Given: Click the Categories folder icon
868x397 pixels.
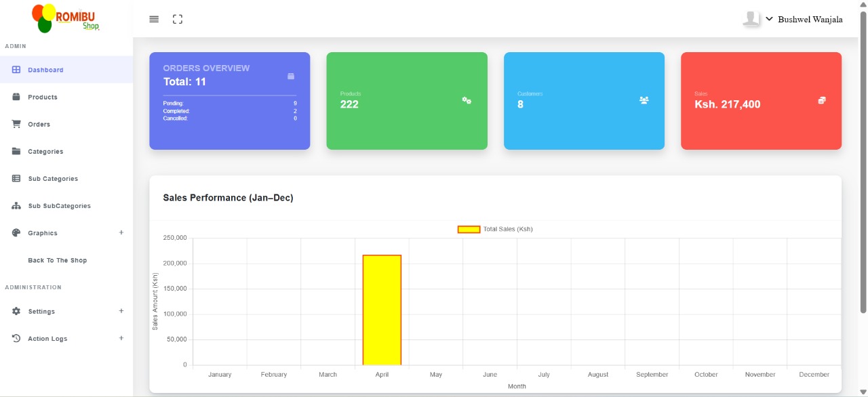Looking at the screenshot, I should coord(16,151).
